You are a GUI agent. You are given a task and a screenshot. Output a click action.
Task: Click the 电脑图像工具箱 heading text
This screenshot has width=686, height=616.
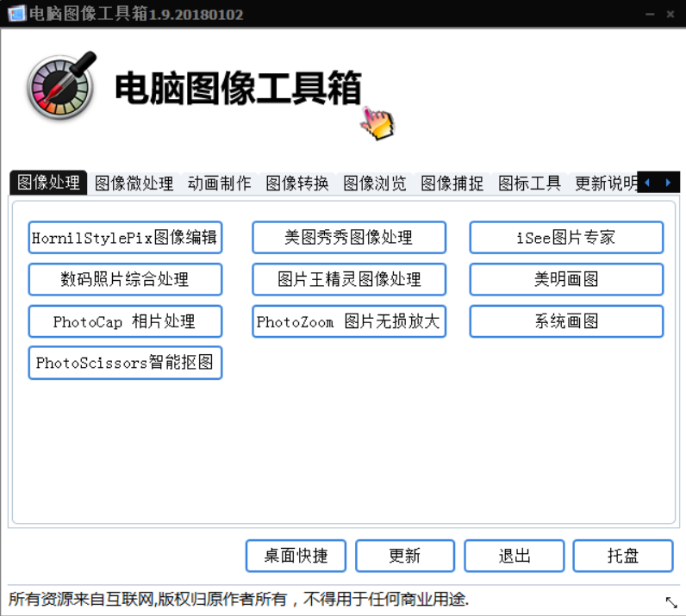coord(238,89)
